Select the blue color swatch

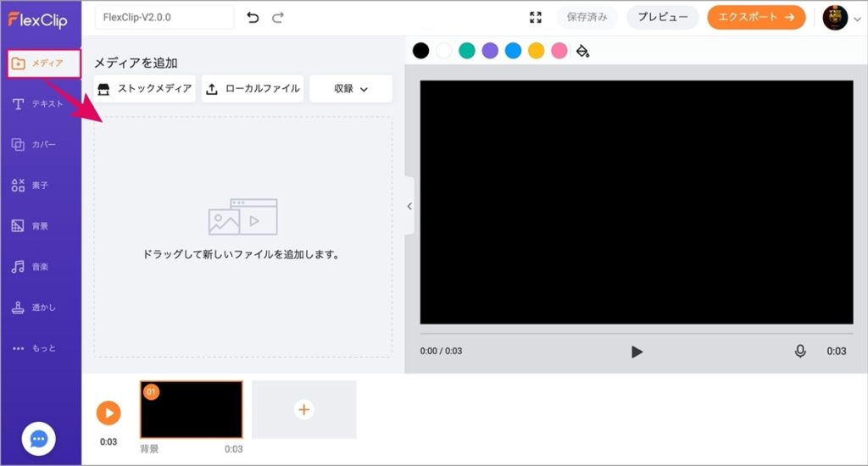[x=513, y=51]
